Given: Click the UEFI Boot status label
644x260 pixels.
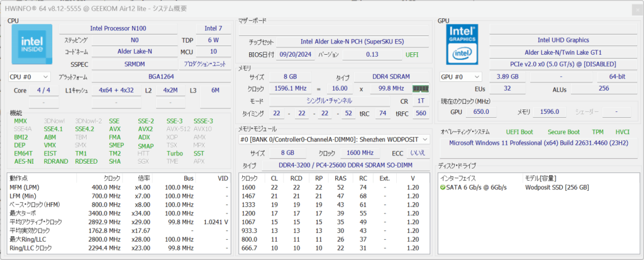Looking at the screenshot, I should pyautogui.click(x=519, y=132).
